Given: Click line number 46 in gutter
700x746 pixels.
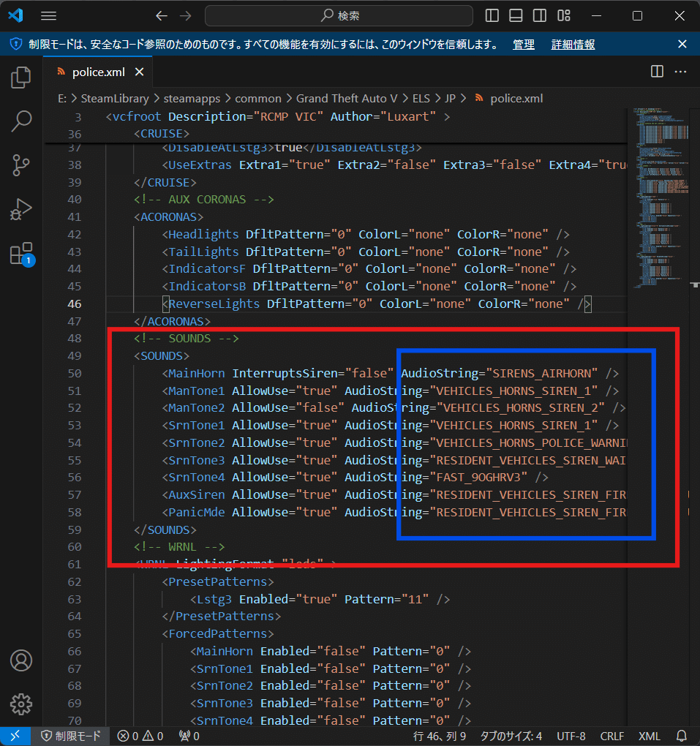Looking at the screenshot, I should (x=74, y=304).
